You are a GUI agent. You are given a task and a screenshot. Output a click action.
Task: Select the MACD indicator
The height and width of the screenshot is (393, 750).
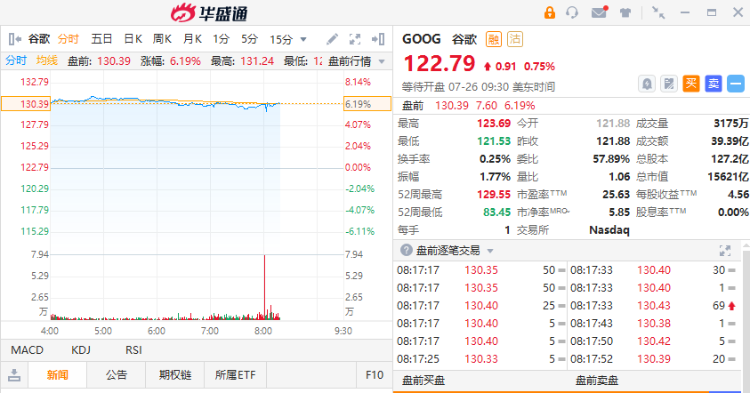click(x=27, y=350)
